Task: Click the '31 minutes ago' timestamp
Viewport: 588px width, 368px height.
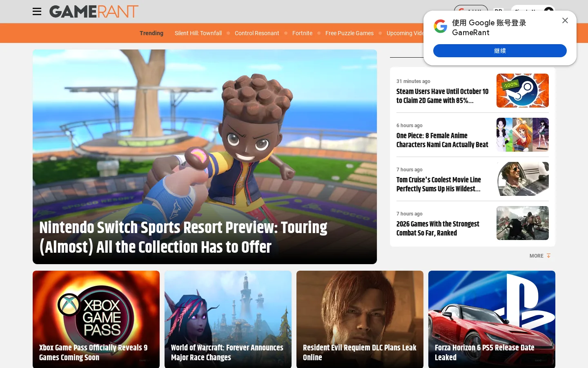Action: [x=413, y=81]
